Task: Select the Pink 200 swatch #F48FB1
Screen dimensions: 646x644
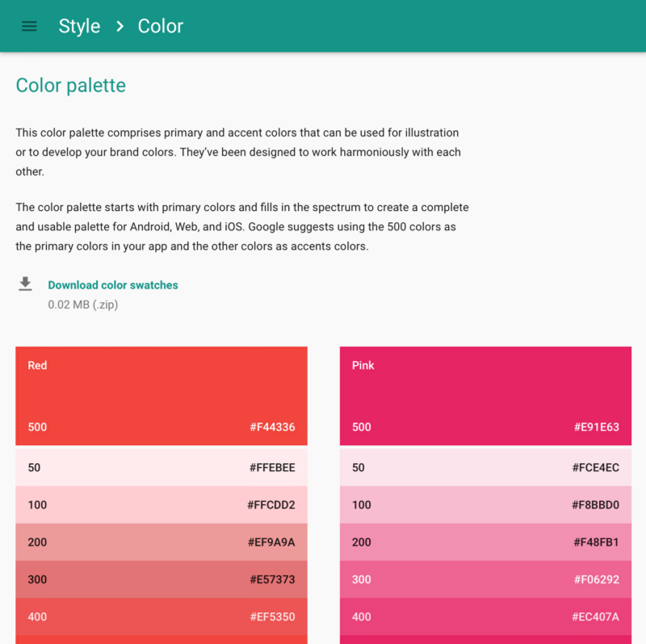Action: click(x=485, y=542)
